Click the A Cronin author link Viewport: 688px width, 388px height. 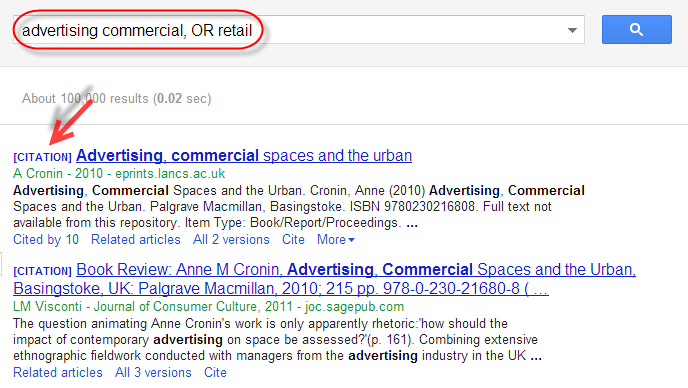[x=38, y=173]
